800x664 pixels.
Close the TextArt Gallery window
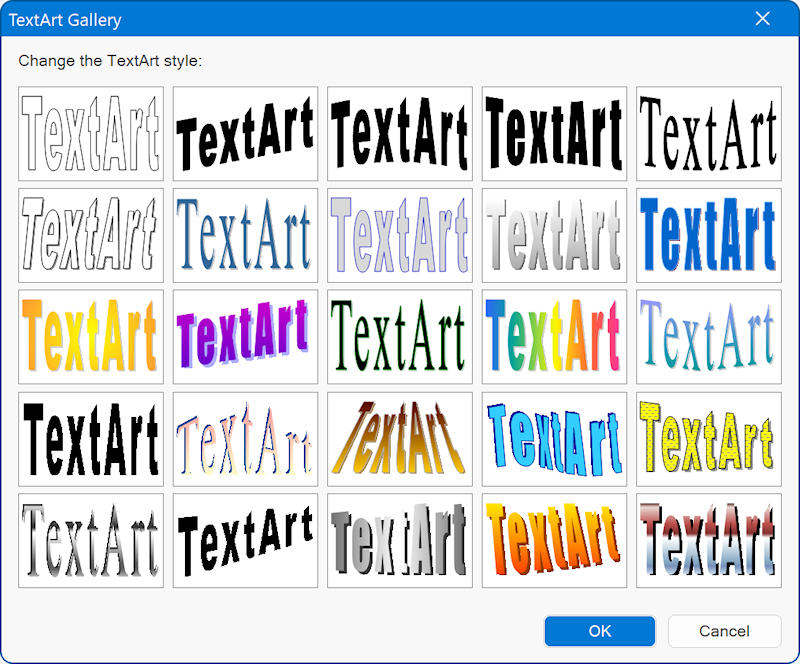pos(762,19)
